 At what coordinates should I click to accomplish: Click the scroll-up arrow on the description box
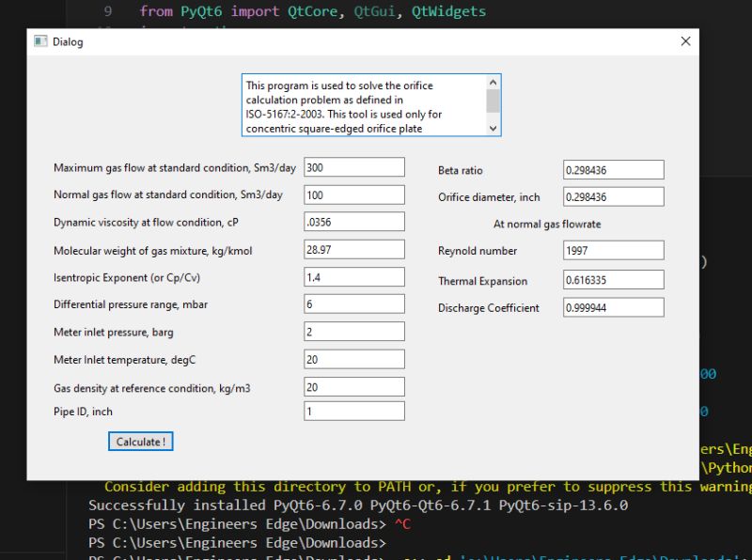pos(493,82)
